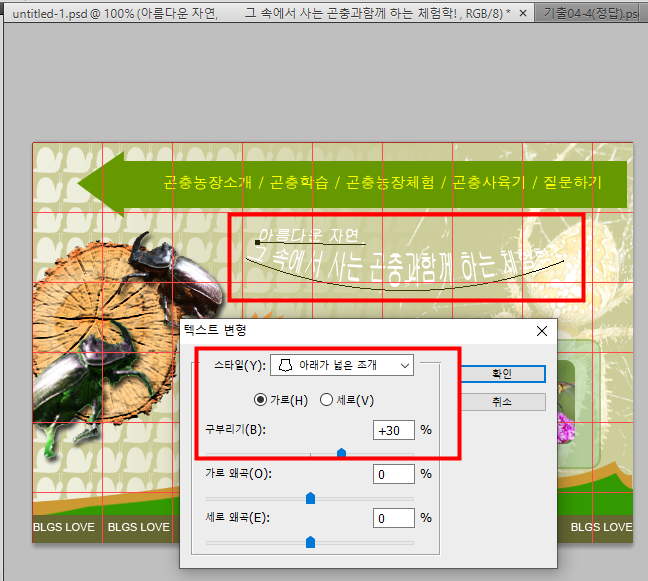Viewport: 648px width, 581px height.
Task: Click the 곤충농장소개 text on the canvas
Action: [x=207, y=183]
